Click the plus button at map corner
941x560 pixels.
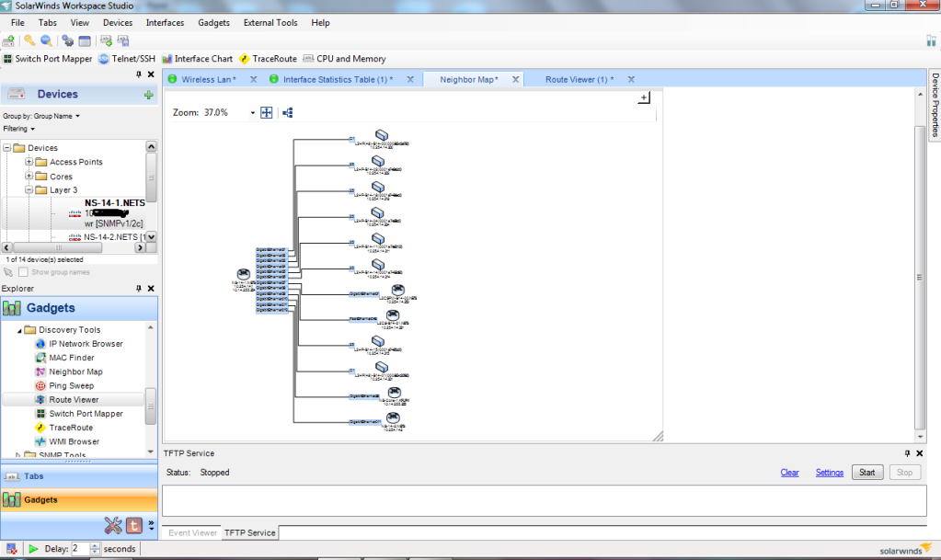coord(643,97)
